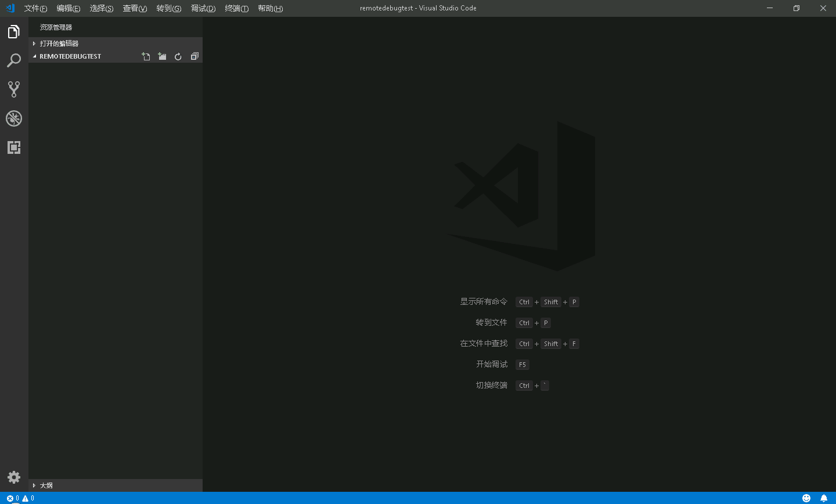The image size is (836, 504).
Task: Click the VS Code logo in title bar
Action: pos(10,8)
